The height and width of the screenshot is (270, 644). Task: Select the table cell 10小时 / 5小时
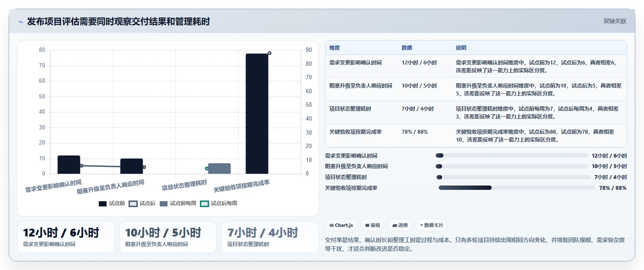(x=425, y=89)
